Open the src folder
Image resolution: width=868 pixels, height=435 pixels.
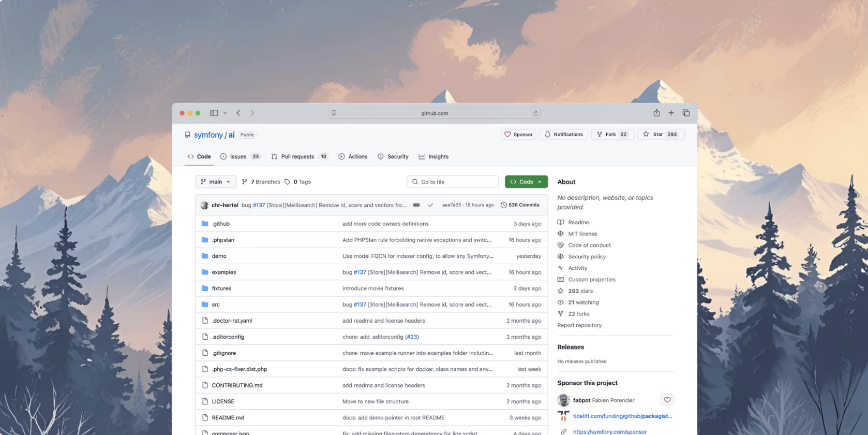(216, 304)
